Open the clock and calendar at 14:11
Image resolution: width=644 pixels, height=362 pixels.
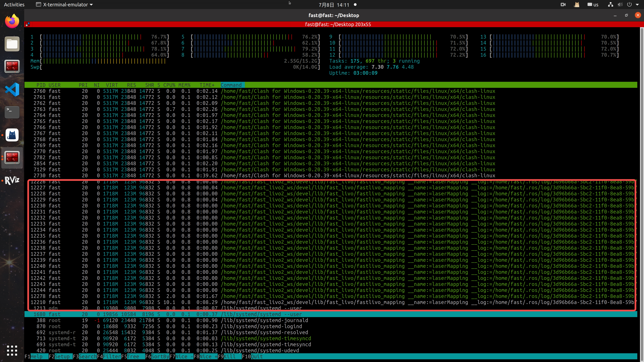click(x=334, y=5)
